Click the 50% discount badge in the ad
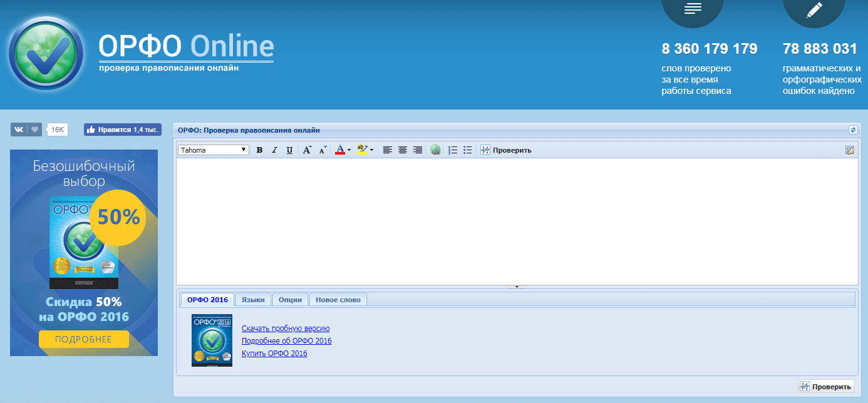This screenshot has height=403, width=868. (x=118, y=217)
